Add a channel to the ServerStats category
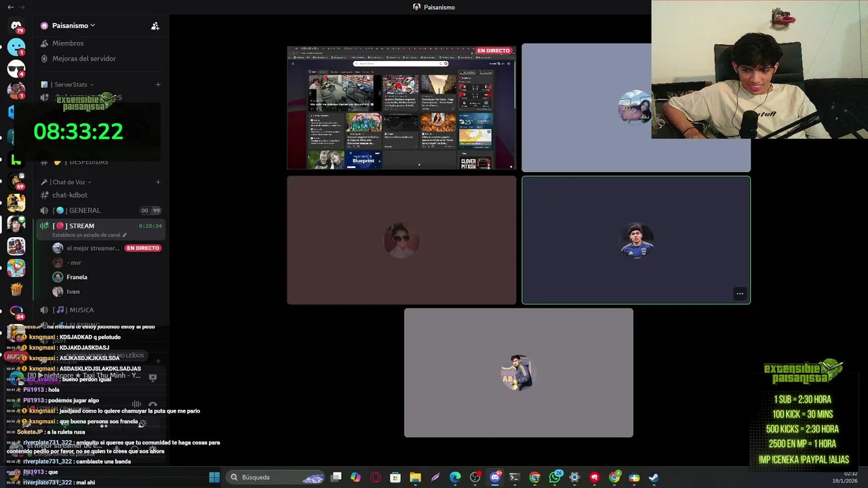 158,85
